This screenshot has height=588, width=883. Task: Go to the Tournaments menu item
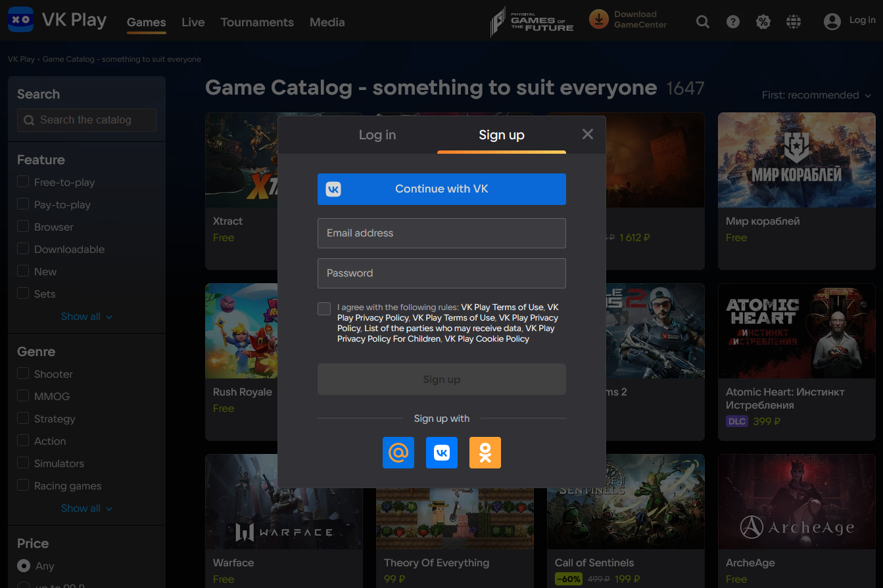[x=257, y=22]
